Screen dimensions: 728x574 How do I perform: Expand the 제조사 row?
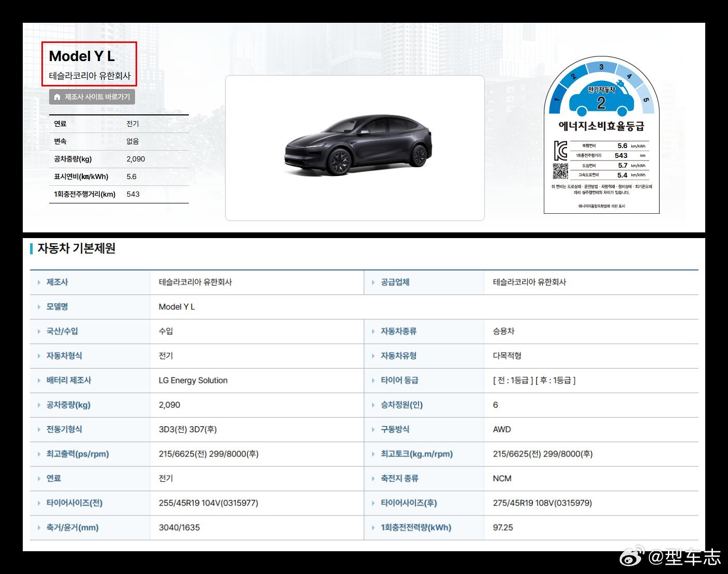coord(39,282)
